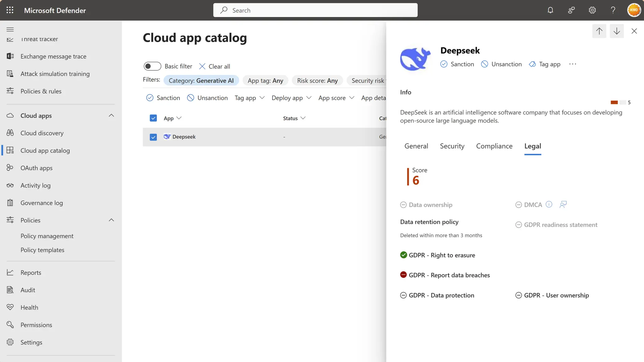
Task: Open the App score dropdown
Action: pos(336,98)
